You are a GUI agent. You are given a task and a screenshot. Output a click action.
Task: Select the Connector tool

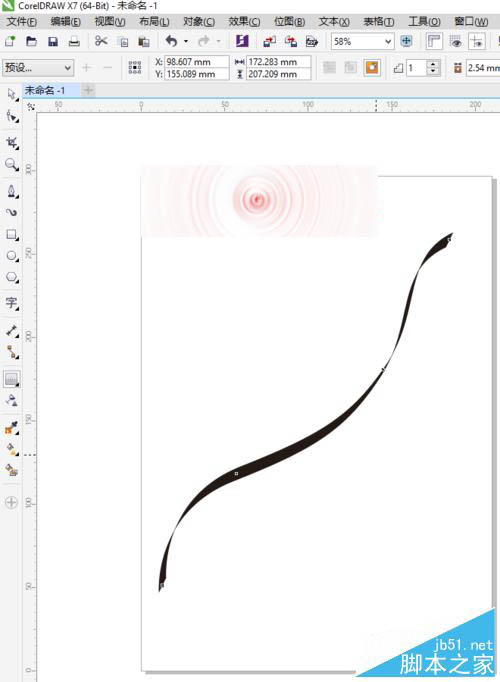point(12,352)
